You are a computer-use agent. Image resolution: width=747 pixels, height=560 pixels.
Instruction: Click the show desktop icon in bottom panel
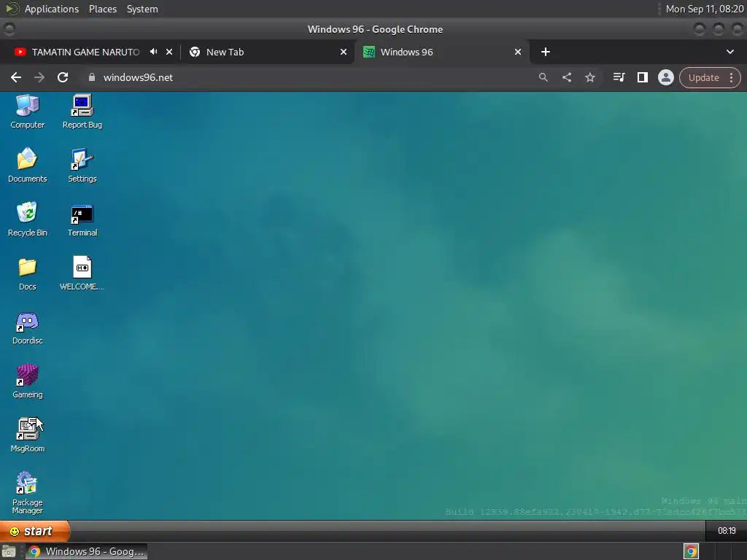click(x=9, y=551)
